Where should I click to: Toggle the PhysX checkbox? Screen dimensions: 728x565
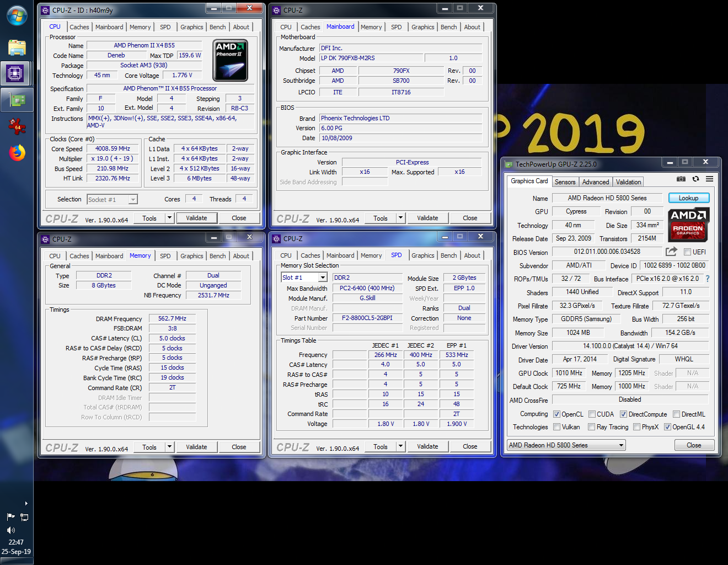click(x=637, y=427)
